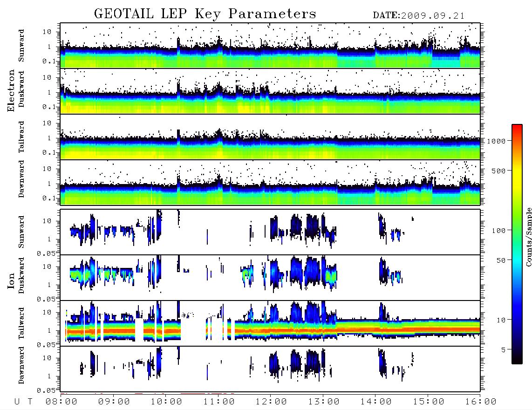Click the 08:00 time axis tick label

[61, 402]
